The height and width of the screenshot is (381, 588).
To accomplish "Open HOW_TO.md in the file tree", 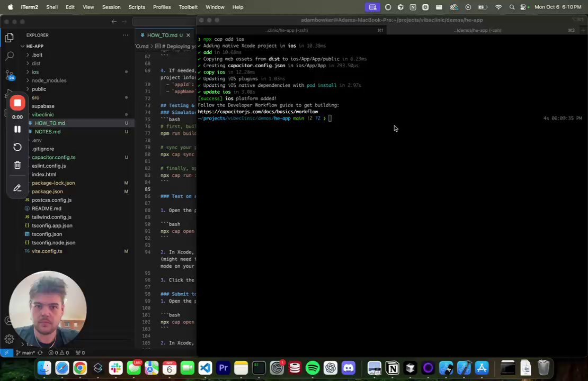I will click(x=50, y=123).
